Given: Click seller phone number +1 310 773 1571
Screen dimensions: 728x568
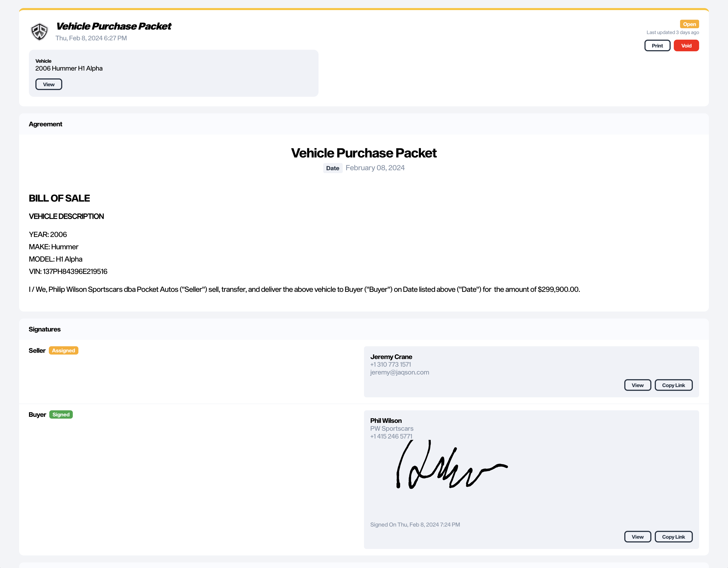Looking at the screenshot, I should click(390, 364).
